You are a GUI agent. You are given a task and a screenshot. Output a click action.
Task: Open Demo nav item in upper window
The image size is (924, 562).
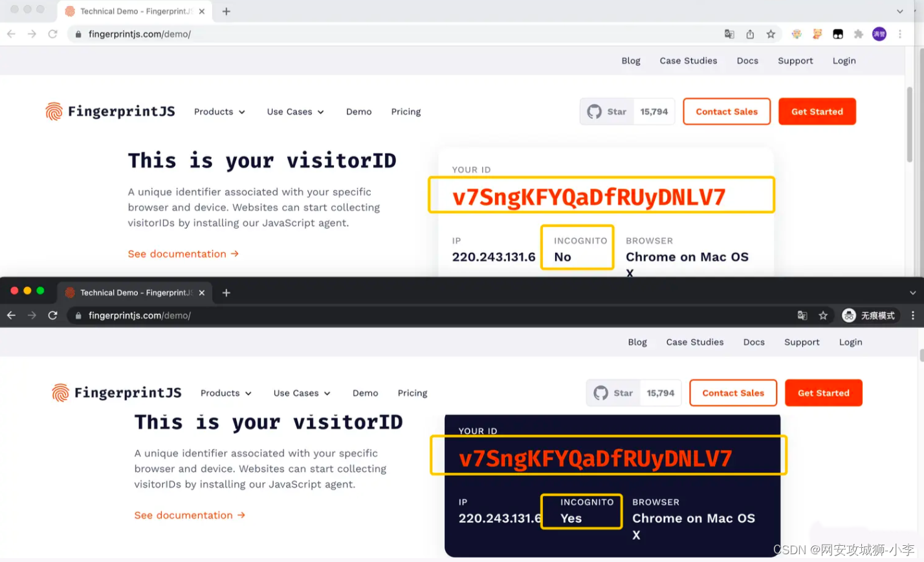(359, 112)
